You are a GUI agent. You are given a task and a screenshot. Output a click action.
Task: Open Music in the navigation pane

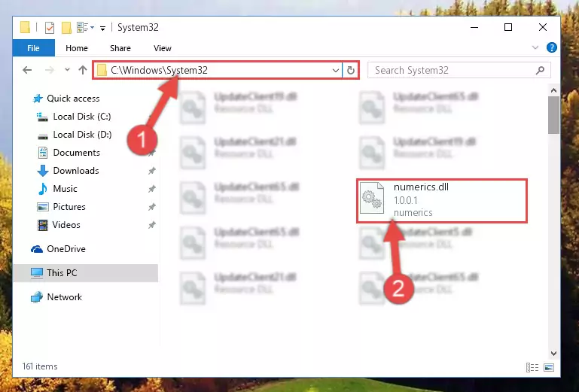pos(65,189)
